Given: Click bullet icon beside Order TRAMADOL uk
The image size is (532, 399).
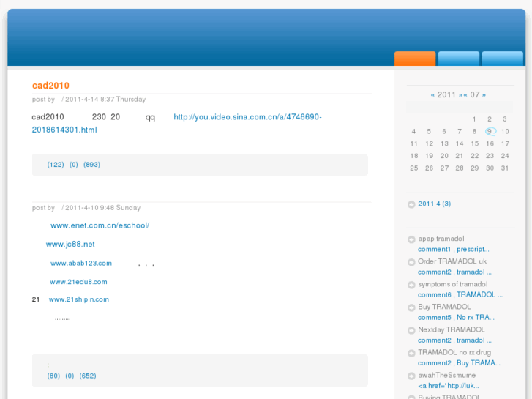Looking at the screenshot, I should point(411,262).
